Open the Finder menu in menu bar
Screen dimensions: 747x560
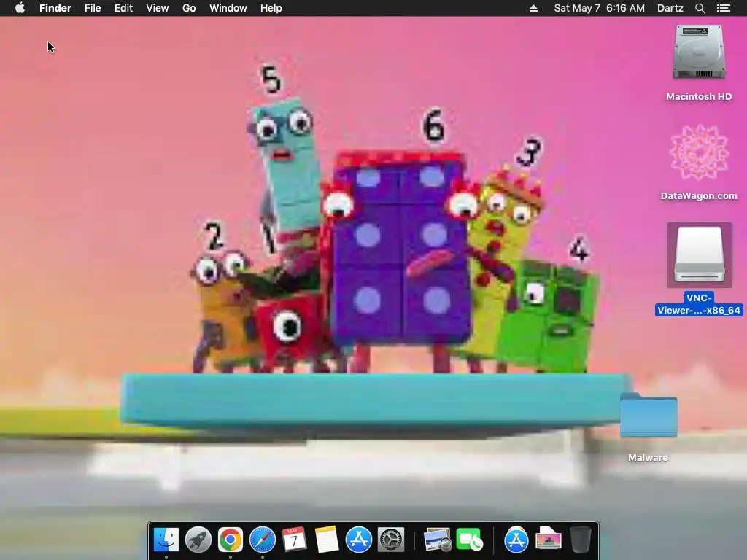coord(55,8)
